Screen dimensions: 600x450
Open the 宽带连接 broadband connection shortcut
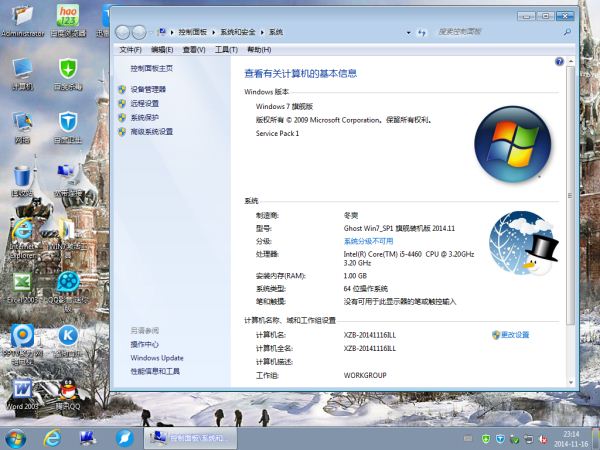click(67, 181)
